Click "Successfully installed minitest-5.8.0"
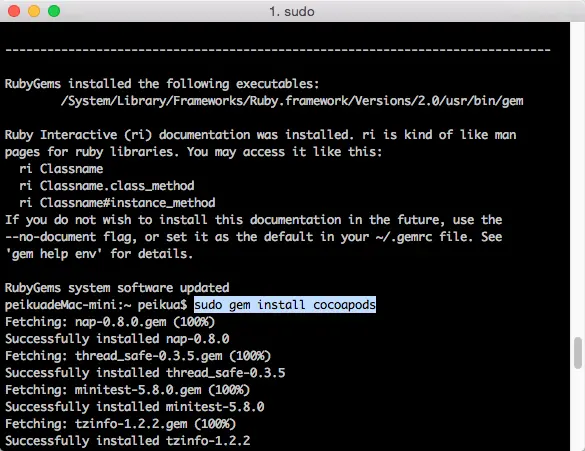The height and width of the screenshot is (451, 585). 135,407
